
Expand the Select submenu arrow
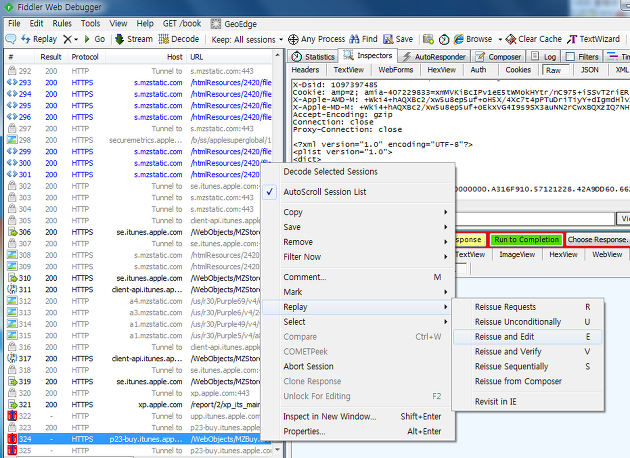pos(445,322)
